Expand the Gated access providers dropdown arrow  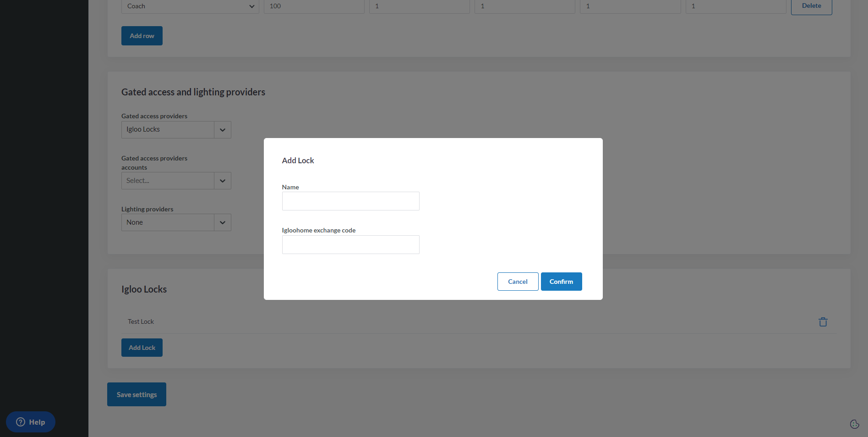coord(223,130)
